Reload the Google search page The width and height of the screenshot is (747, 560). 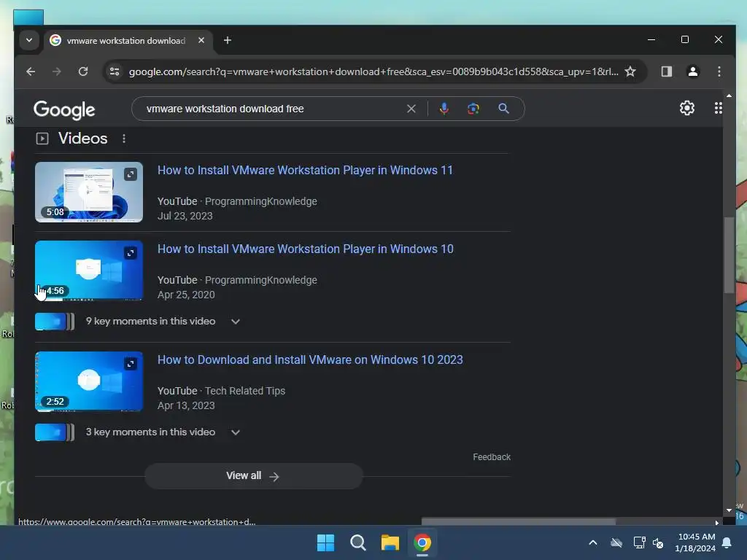pyautogui.click(x=83, y=71)
